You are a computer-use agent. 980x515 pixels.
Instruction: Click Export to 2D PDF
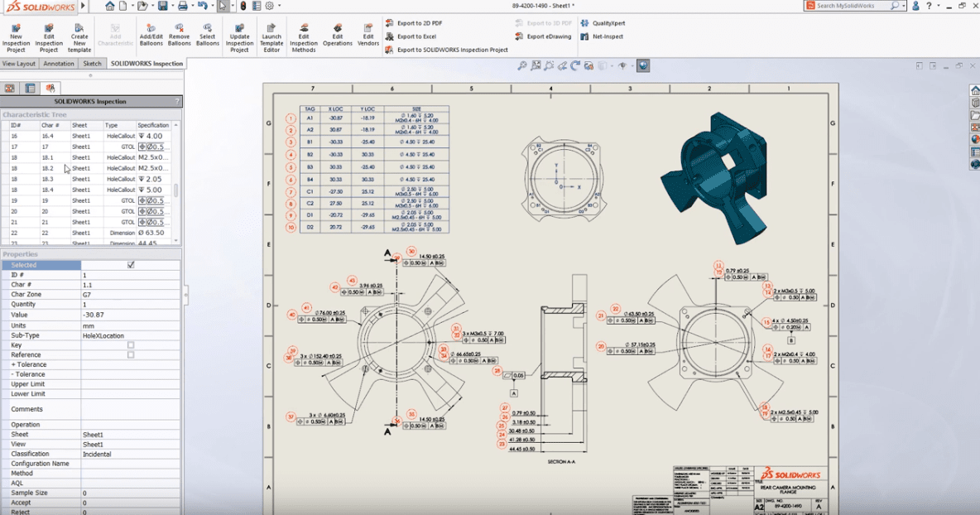[414, 23]
